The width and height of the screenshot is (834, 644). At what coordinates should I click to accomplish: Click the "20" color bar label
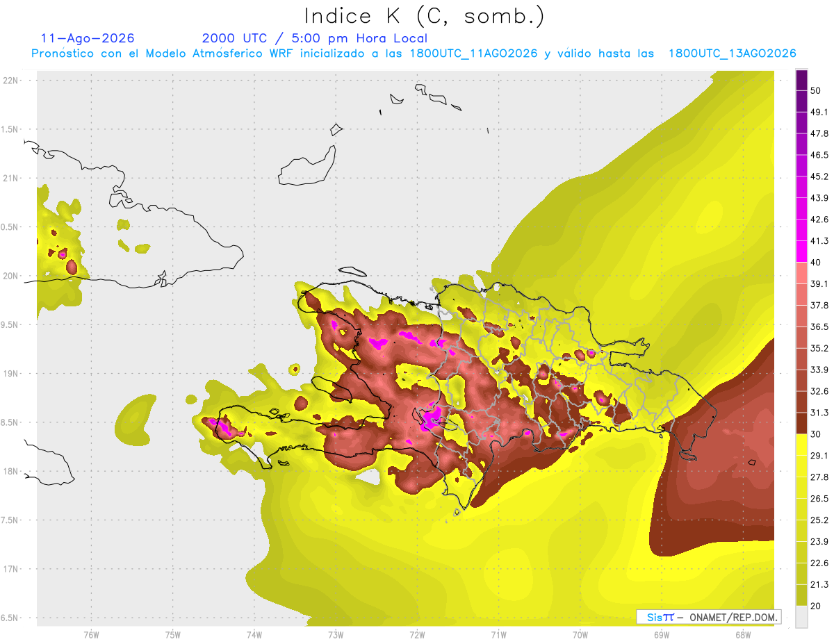pos(816,606)
